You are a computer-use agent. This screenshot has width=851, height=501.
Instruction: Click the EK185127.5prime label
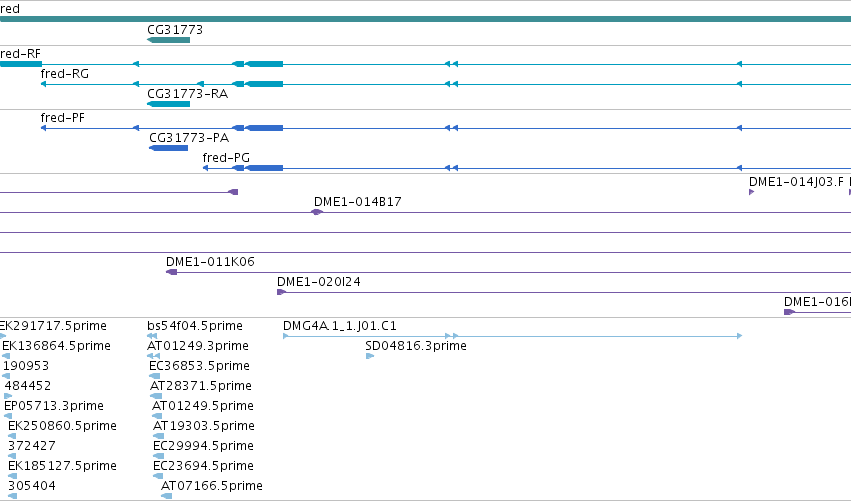62,466
